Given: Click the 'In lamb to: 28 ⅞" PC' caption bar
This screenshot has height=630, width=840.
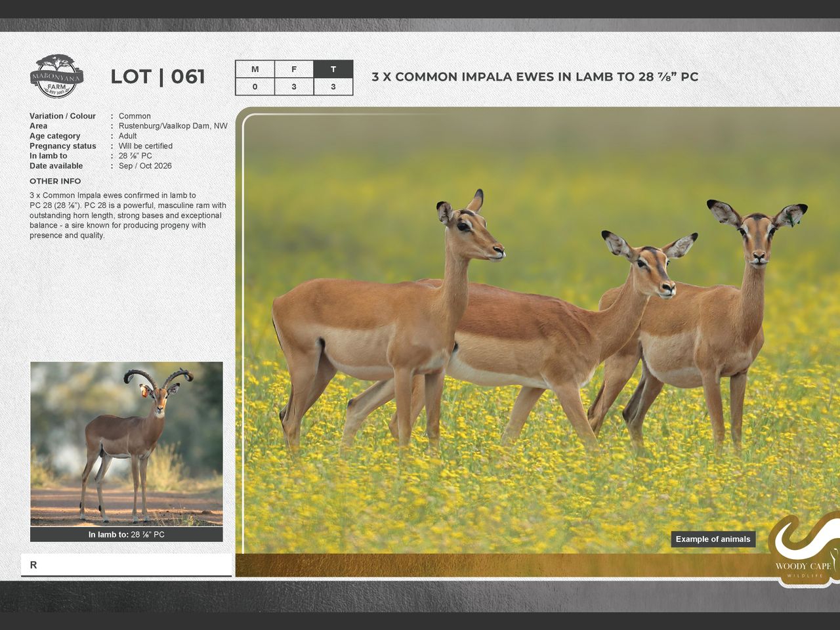Looking at the screenshot, I should [x=127, y=535].
